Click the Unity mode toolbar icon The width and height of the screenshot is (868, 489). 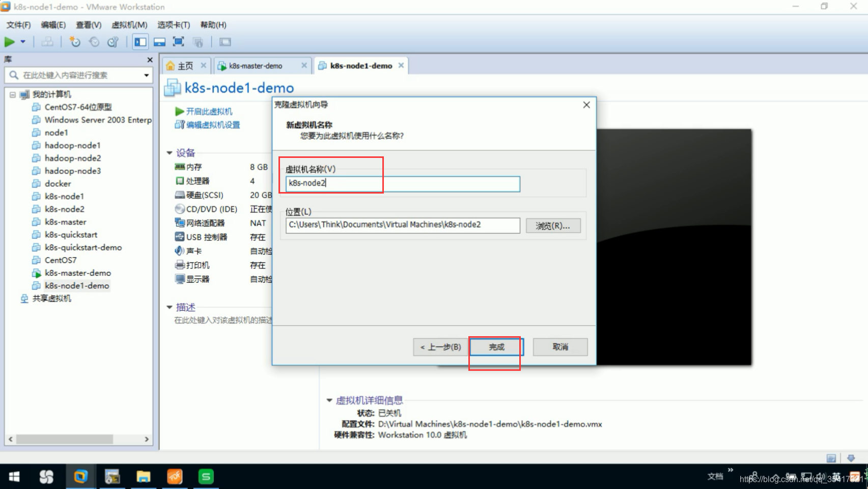[x=198, y=42]
